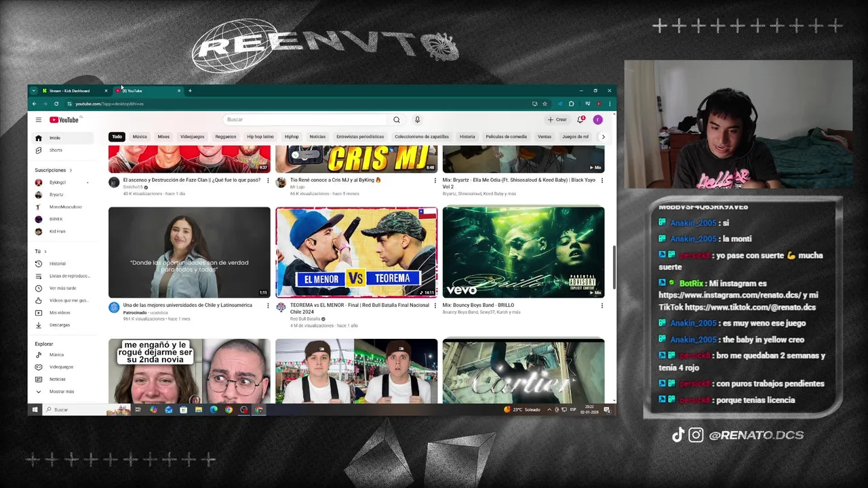
Task: Open options for Bouncy Boys Band mix
Action: tap(601, 306)
